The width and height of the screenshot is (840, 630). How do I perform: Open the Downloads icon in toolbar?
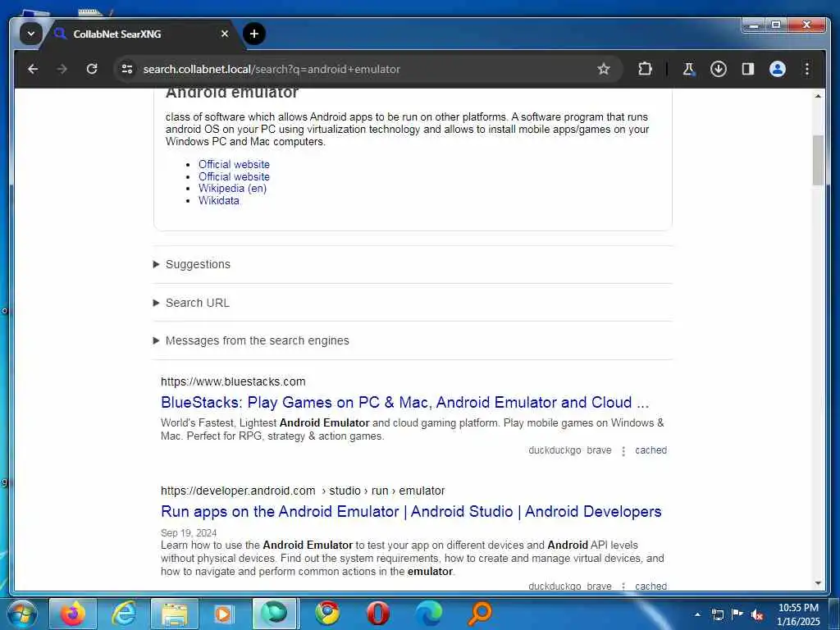click(719, 69)
